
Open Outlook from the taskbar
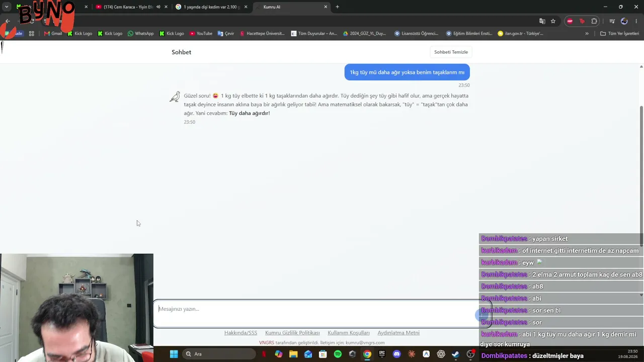[308, 354]
